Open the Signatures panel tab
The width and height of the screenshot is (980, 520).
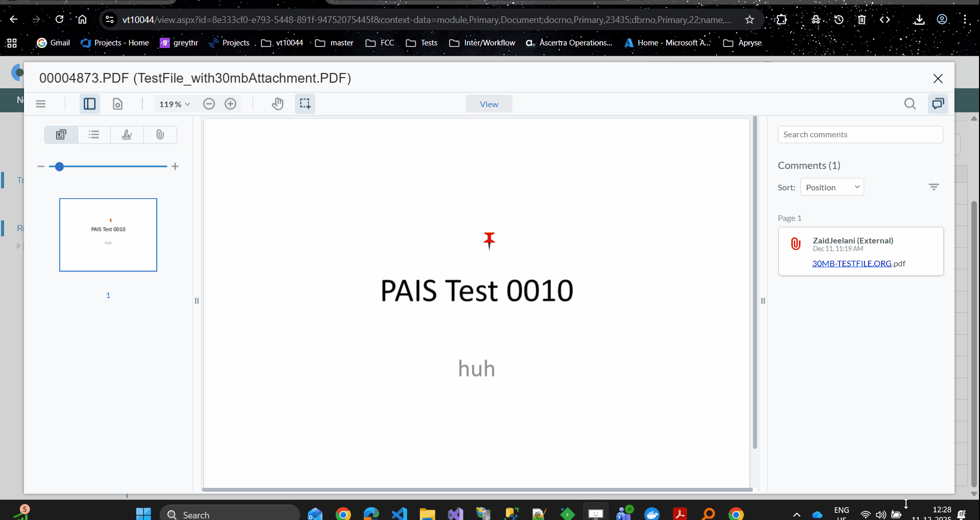click(x=127, y=135)
